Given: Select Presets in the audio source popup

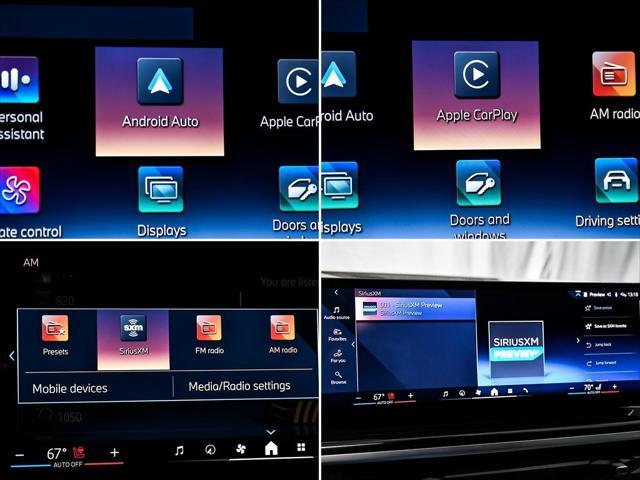Looking at the screenshot, I should 55,336.
